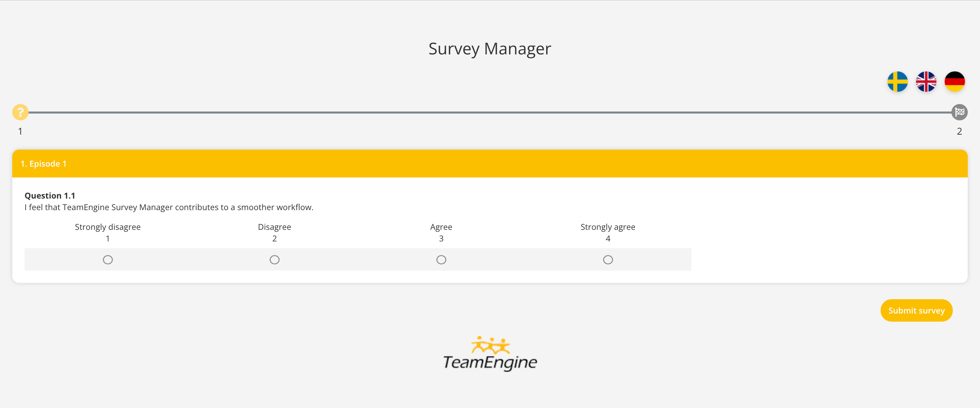Click the Survey Manager page title
Image resolution: width=980 pixels, height=408 pixels.
tap(490, 48)
